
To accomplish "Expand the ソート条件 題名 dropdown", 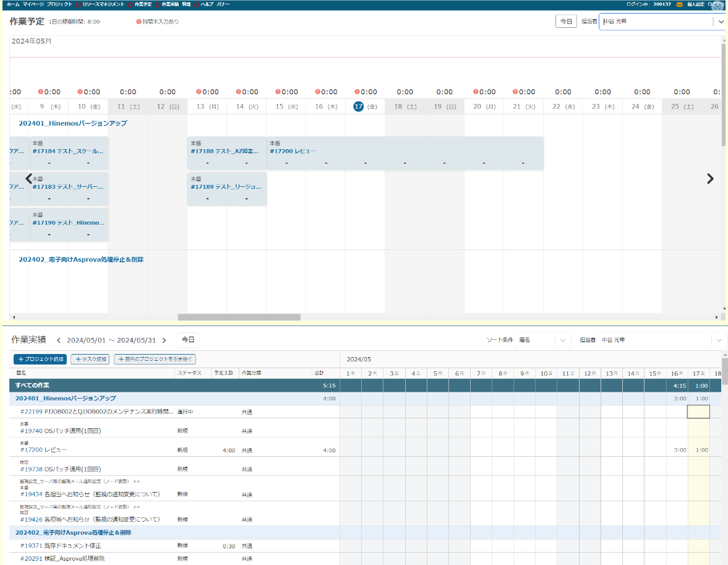I will pos(562,340).
